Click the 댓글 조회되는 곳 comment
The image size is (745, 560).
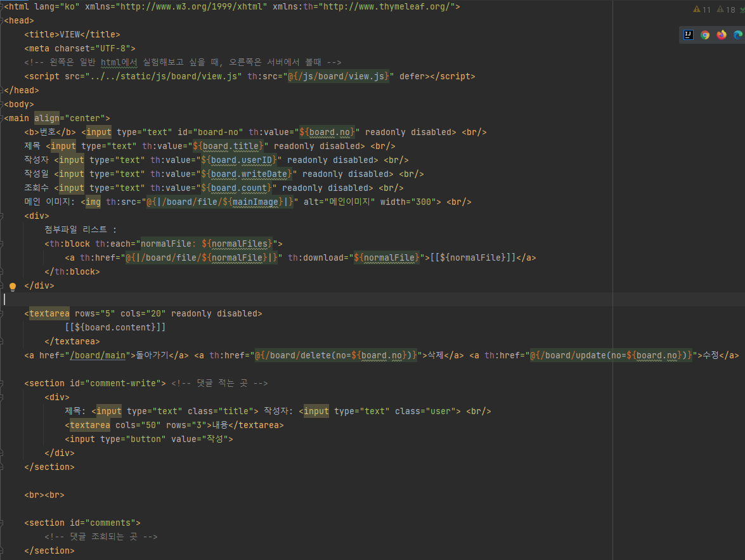(x=101, y=537)
